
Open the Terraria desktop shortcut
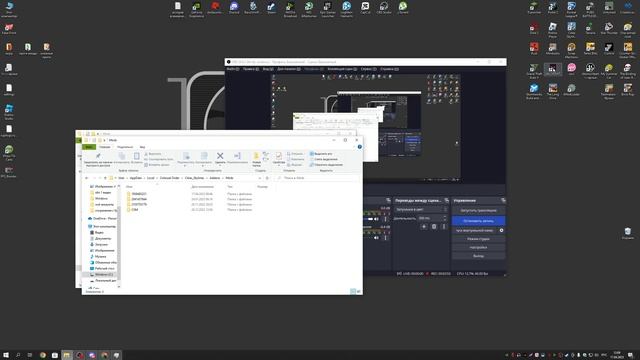589,27
